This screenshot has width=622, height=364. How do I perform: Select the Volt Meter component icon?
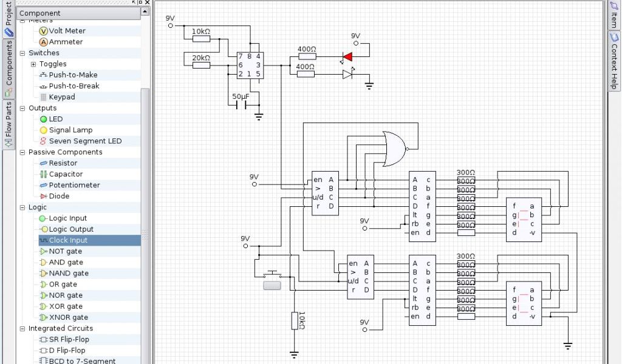(x=44, y=31)
